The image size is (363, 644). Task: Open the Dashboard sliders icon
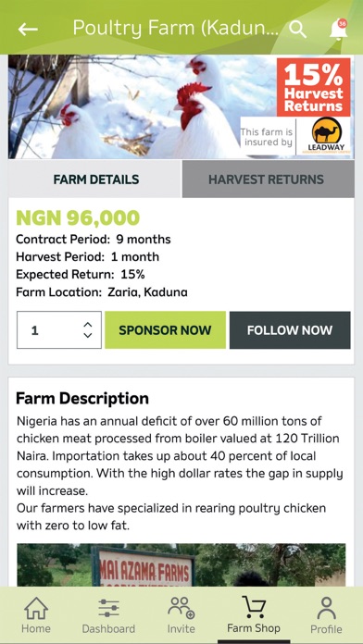108,608
